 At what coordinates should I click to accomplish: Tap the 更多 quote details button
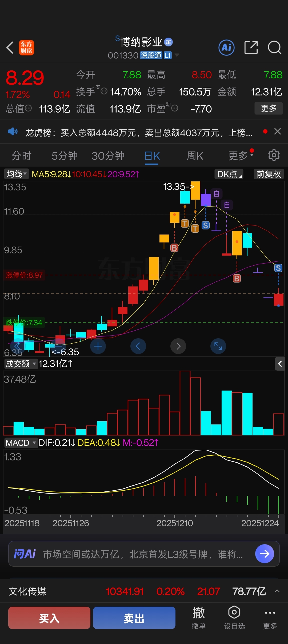(269, 108)
